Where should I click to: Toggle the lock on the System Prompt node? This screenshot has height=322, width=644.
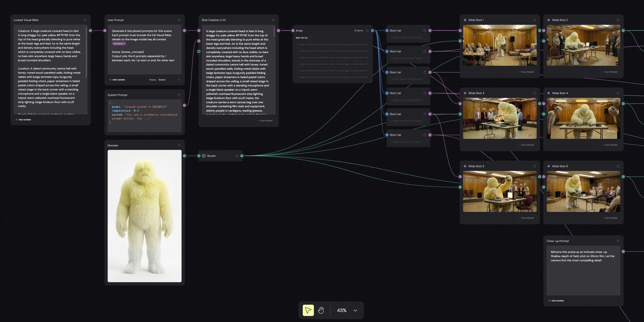(x=179, y=95)
